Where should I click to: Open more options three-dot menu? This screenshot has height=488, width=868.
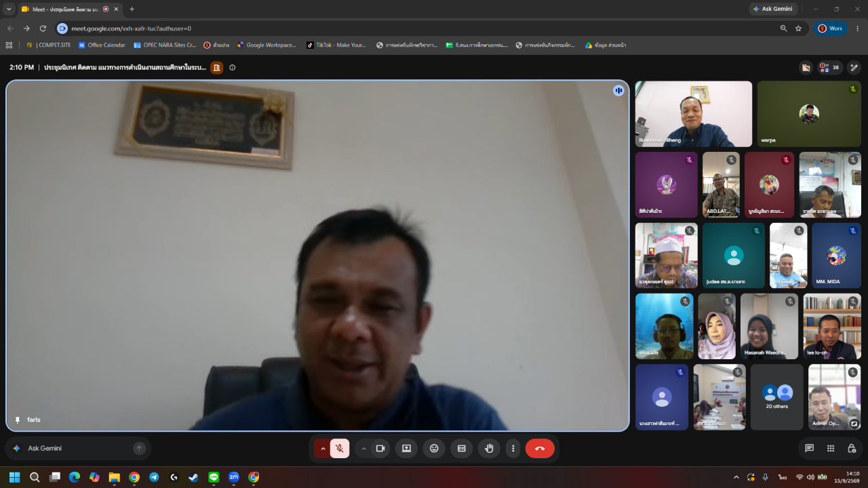[513, 448]
